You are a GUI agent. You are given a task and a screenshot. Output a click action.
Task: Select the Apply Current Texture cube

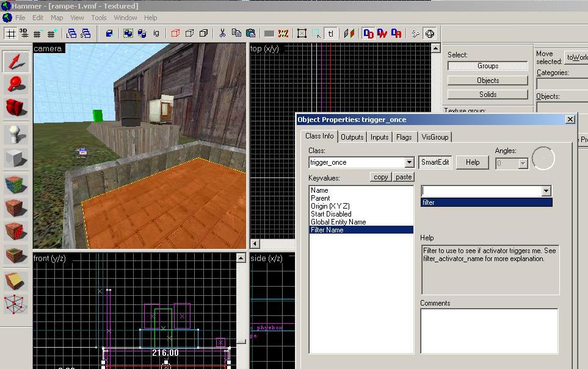tap(16, 209)
